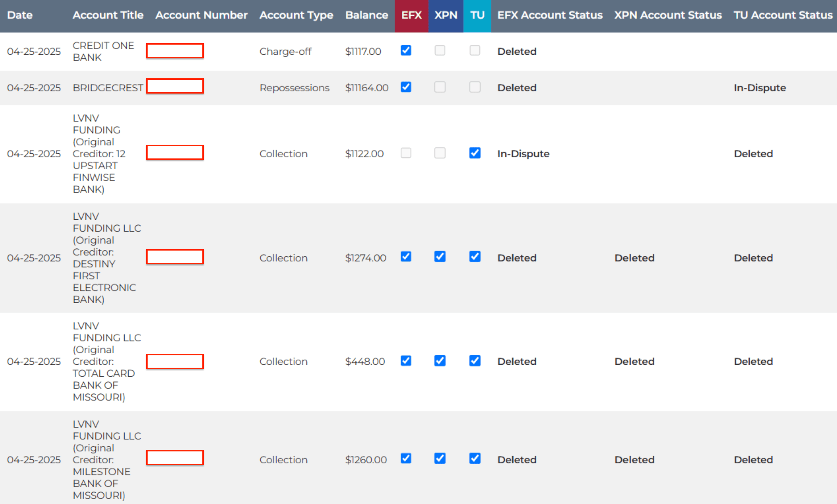Check EFX box for $1122.00 collection
The height and width of the screenshot is (504, 837).
406,153
